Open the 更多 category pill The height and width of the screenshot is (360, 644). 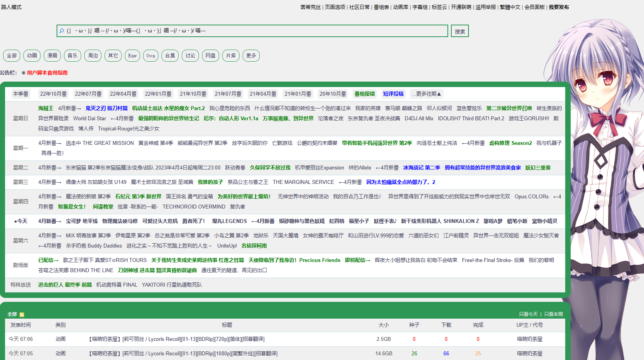pos(251,56)
